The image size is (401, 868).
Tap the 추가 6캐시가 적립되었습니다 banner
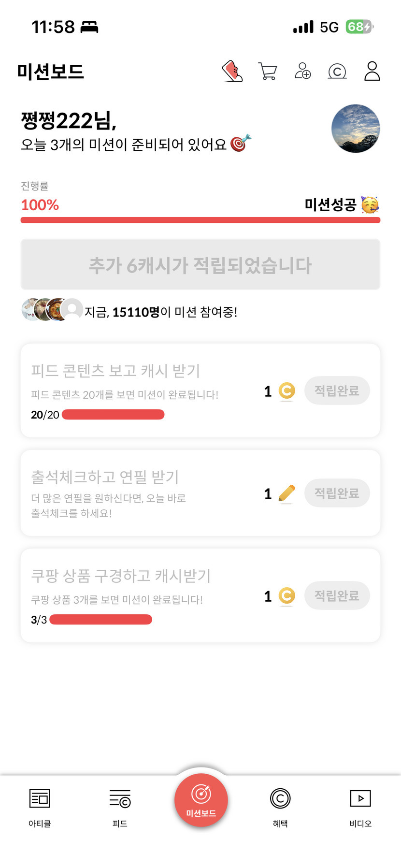pos(200,265)
